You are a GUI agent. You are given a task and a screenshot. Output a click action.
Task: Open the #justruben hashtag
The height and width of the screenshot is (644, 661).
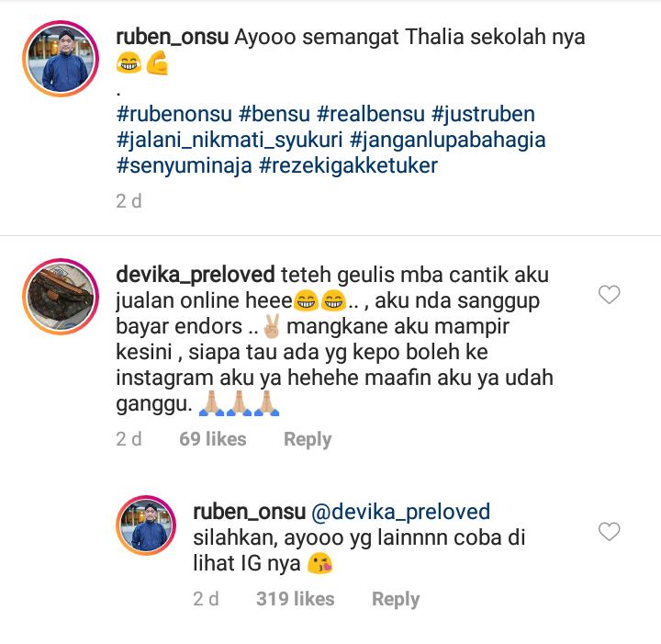[483, 114]
